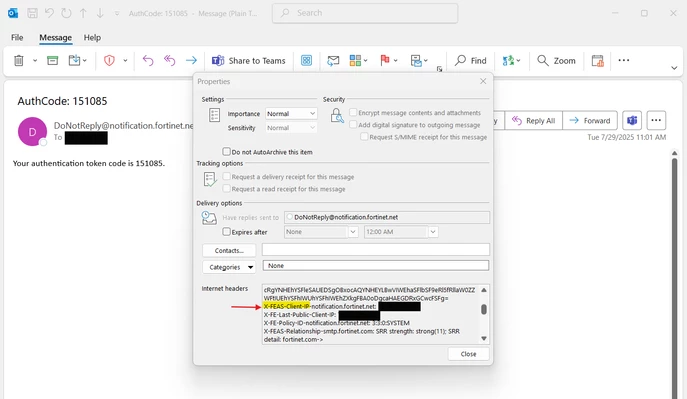This screenshot has height=399, width=687.
Task: Click Forward button in message header
Action: click(x=590, y=120)
